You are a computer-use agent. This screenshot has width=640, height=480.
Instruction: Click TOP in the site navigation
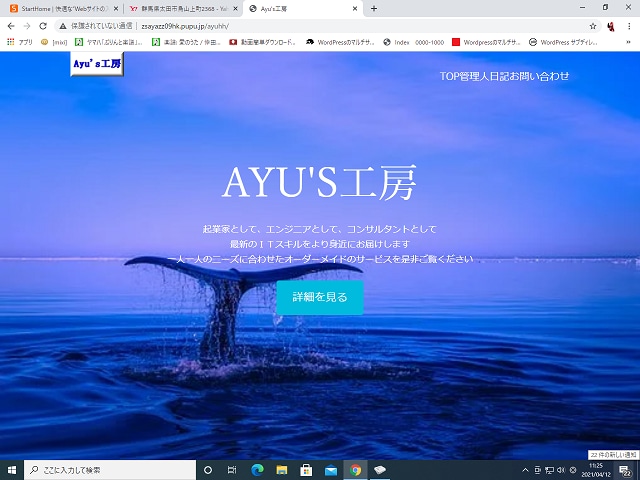pos(449,76)
